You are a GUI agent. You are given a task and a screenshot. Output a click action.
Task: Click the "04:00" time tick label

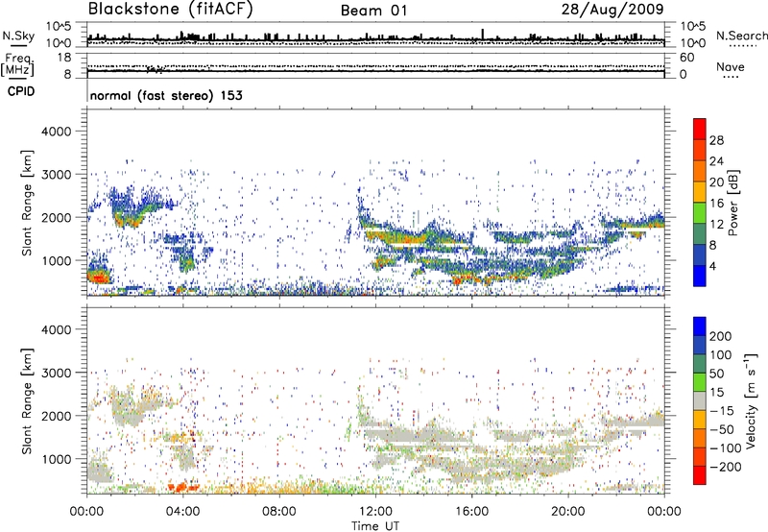coord(182,512)
